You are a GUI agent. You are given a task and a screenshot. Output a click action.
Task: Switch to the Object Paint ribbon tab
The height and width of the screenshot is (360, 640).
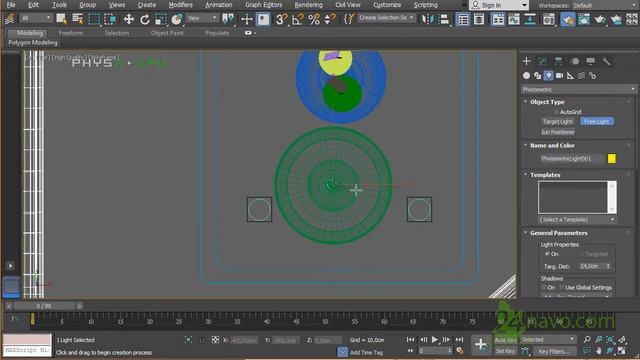[x=167, y=33]
